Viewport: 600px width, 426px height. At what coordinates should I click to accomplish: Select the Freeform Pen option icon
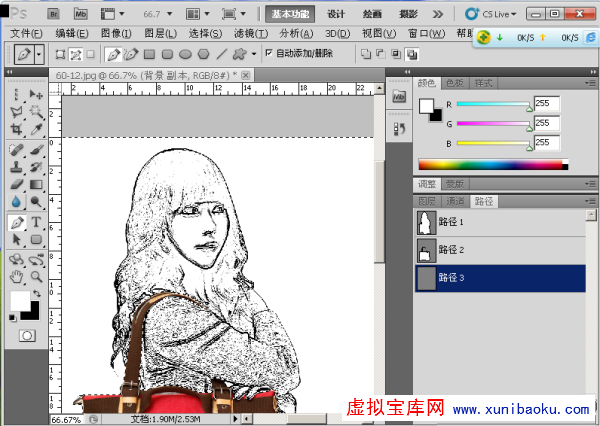click(130, 54)
